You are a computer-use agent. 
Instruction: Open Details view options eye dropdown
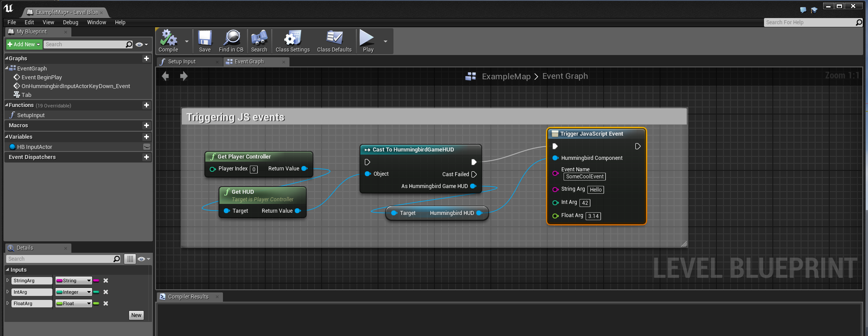144,259
